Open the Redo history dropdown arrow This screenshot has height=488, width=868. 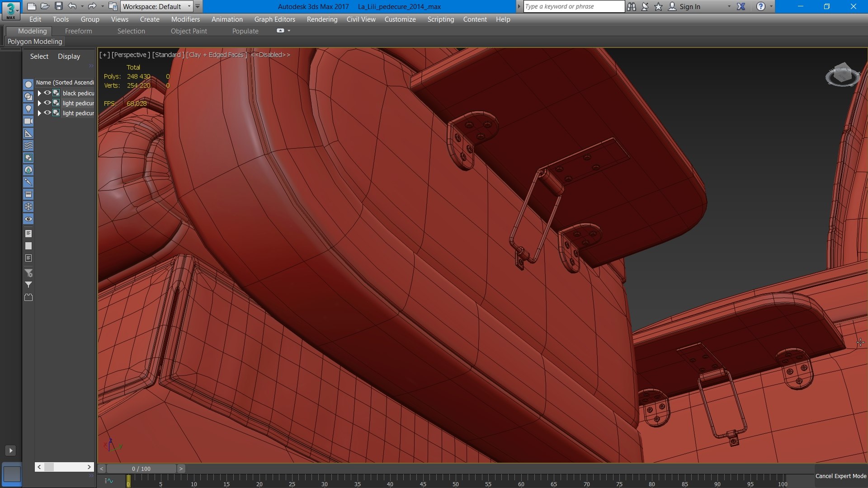[x=103, y=6]
